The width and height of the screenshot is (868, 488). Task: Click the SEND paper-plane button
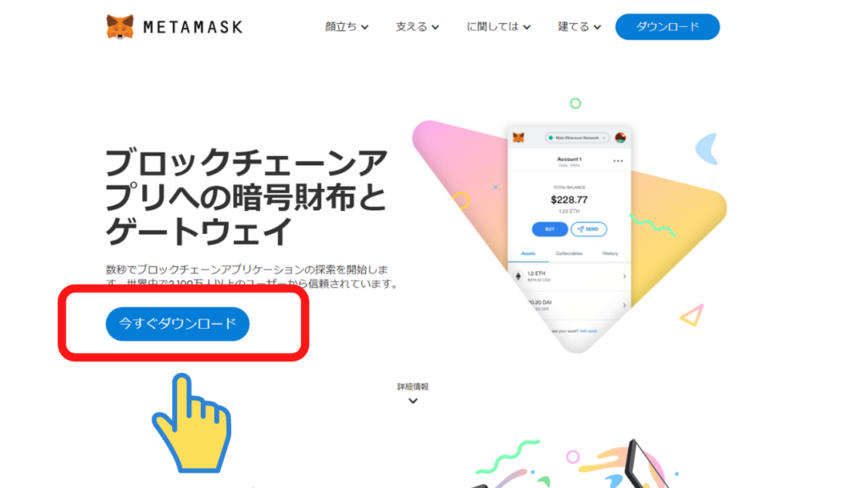tap(588, 229)
